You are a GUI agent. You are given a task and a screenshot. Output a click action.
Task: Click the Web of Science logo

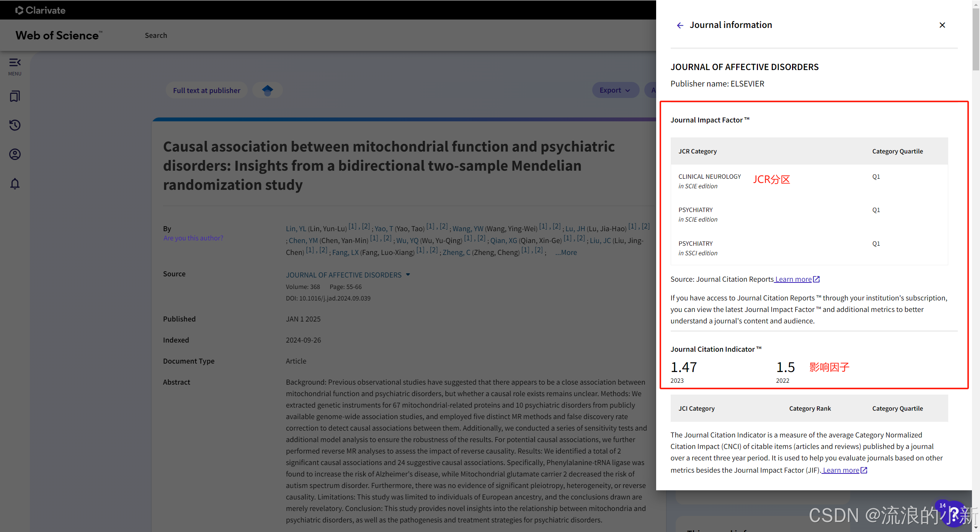point(59,35)
